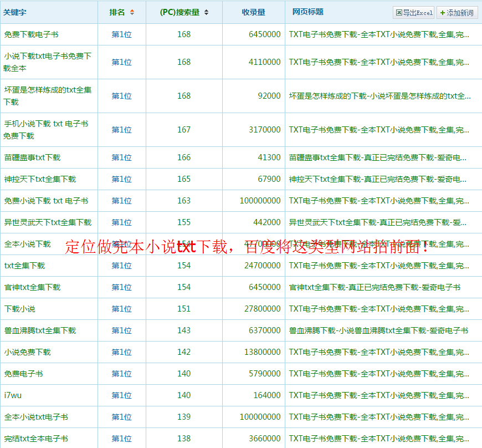
Task: Click 第1位 rank in 官神txt全集下载 row
Action: 122,287
